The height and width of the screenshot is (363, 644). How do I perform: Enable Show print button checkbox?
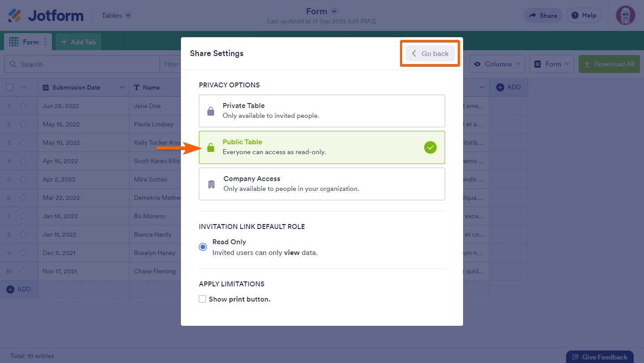(202, 299)
